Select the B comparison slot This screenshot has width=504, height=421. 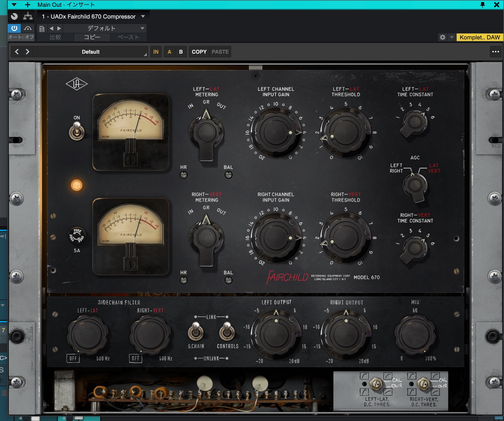pos(181,52)
